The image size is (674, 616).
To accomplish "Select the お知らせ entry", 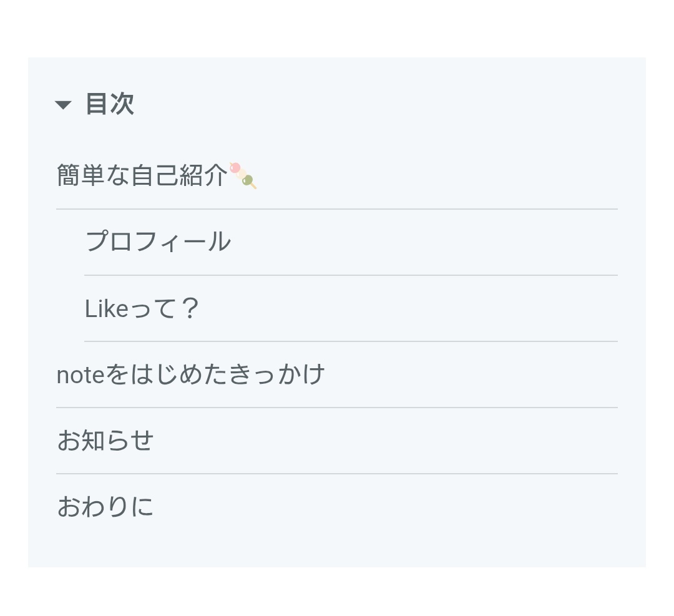I will tap(105, 441).
